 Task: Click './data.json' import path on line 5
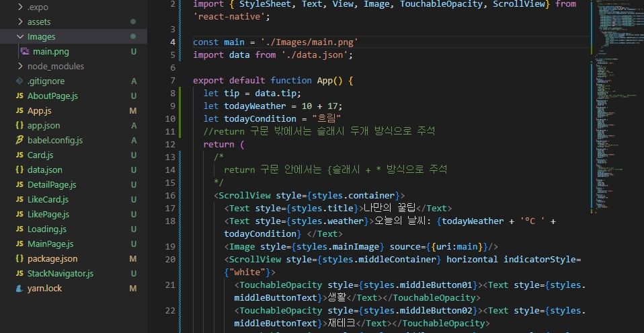tap(315, 54)
